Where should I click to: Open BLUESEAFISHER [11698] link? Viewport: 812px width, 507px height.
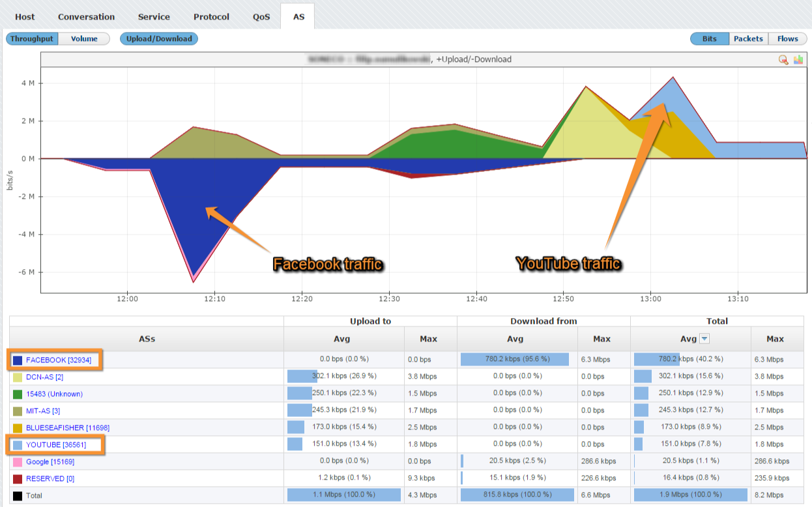68,427
